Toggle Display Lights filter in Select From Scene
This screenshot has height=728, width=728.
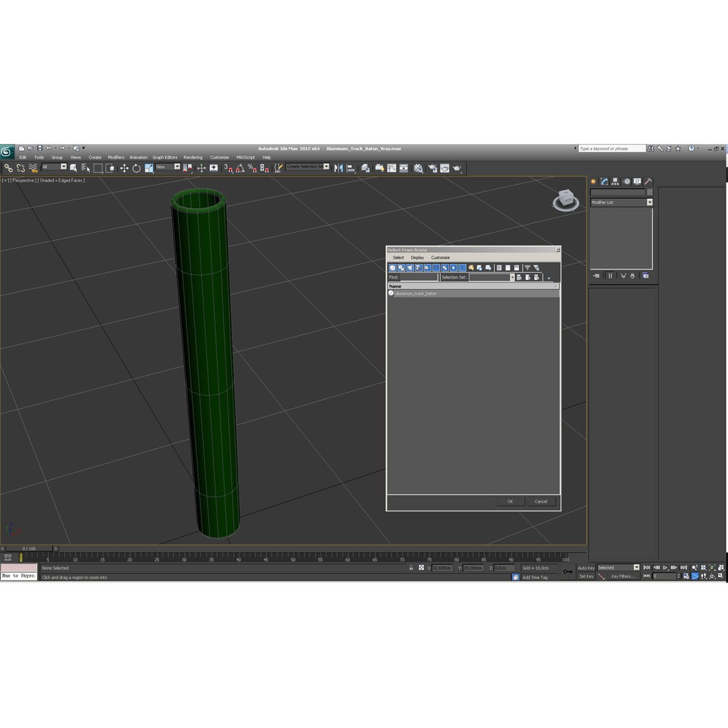[x=410, y=268]
